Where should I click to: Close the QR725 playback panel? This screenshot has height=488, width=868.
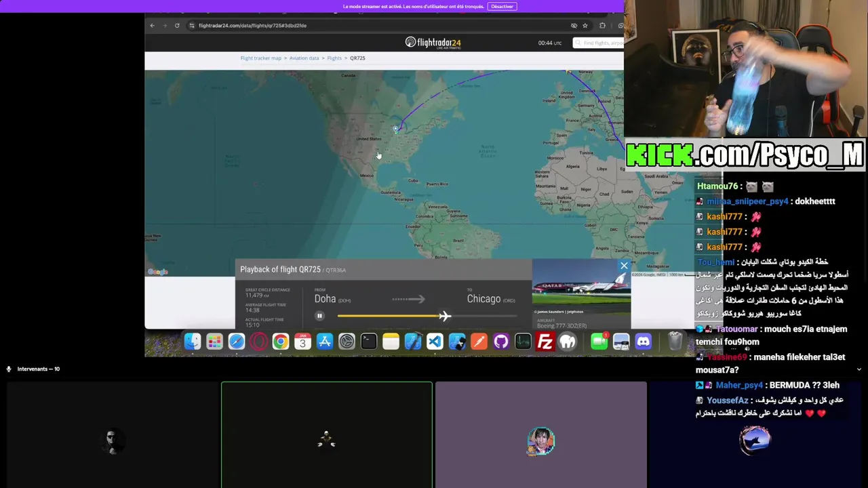[624, 266]
